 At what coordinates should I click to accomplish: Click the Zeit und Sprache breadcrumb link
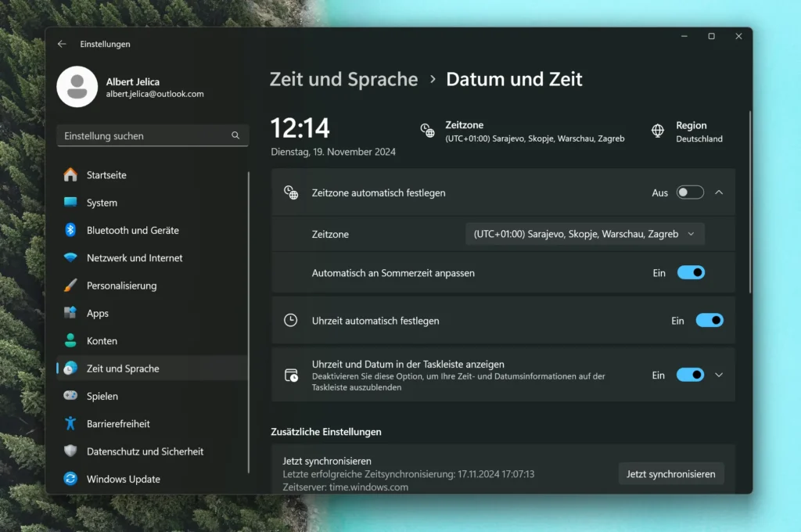(343, 79)
